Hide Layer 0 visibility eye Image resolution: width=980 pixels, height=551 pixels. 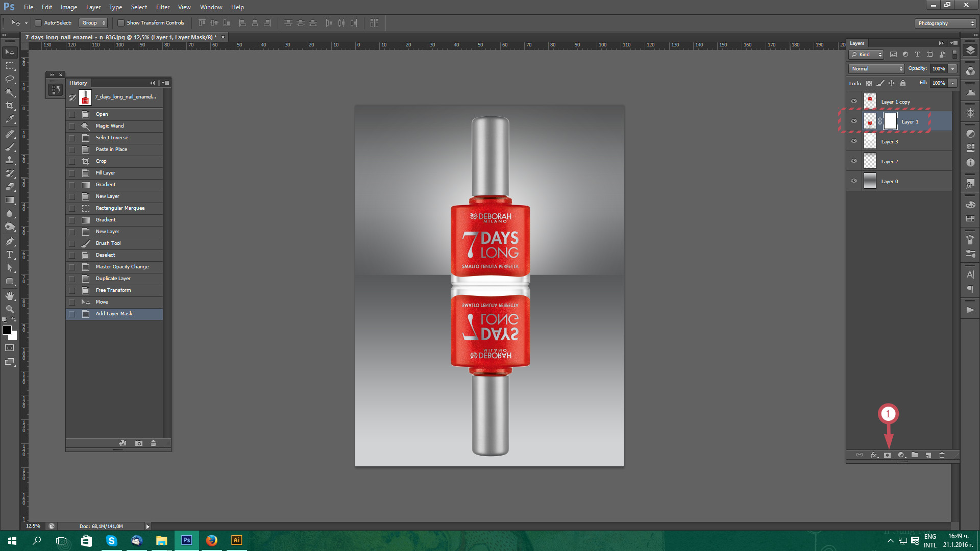pyautogui.click(x=854, y=181)
